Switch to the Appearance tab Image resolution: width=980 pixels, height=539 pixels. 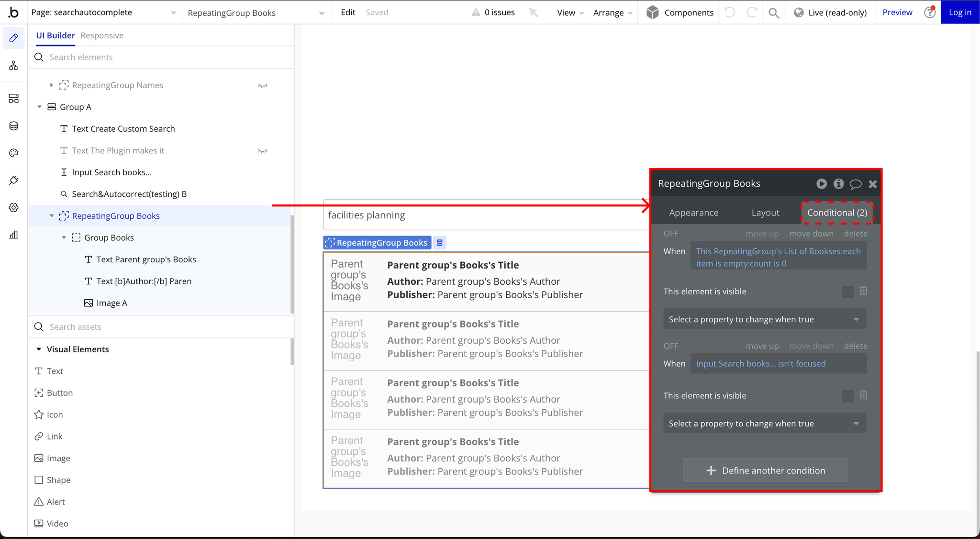tap(693, 213)
